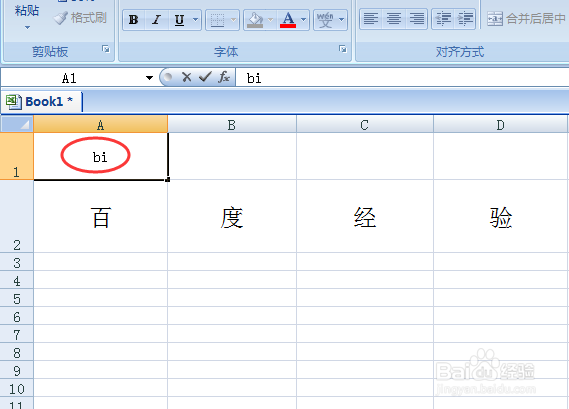Select column C header
Screen dimensions: 569x409
tap(365, 125)
